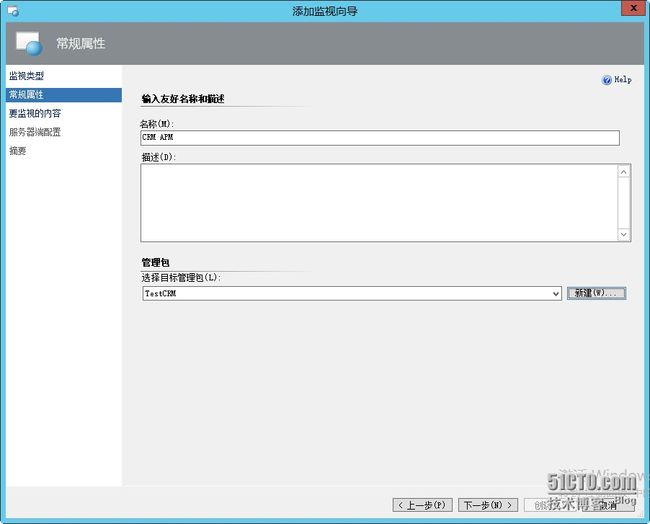Click the 上一步(P) button
This screenshot has width=650, height=524.
tap(422, 505)
